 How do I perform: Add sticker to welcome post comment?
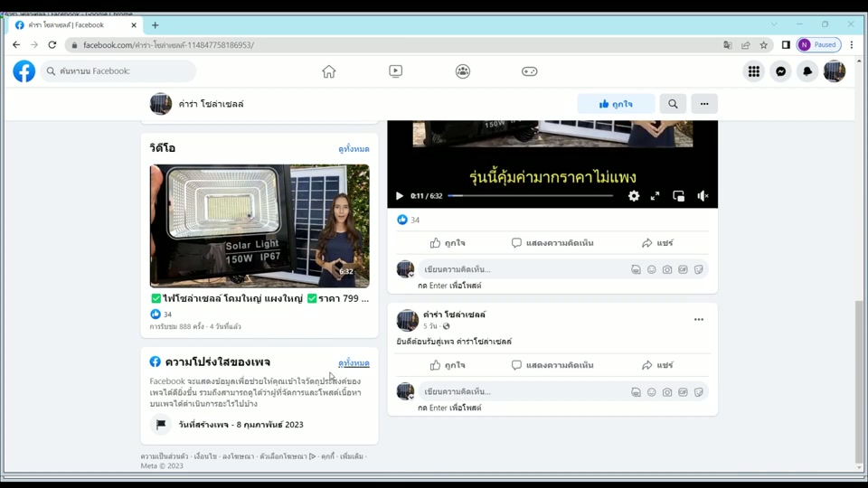pyautogui.click(x=699, y=391)
